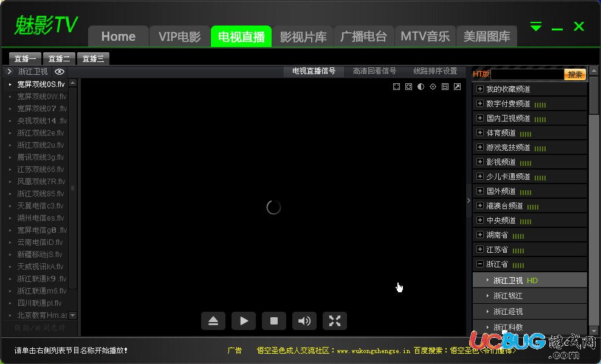
Task: Click the source list scroll-up arrow
Action: point(72,83)
